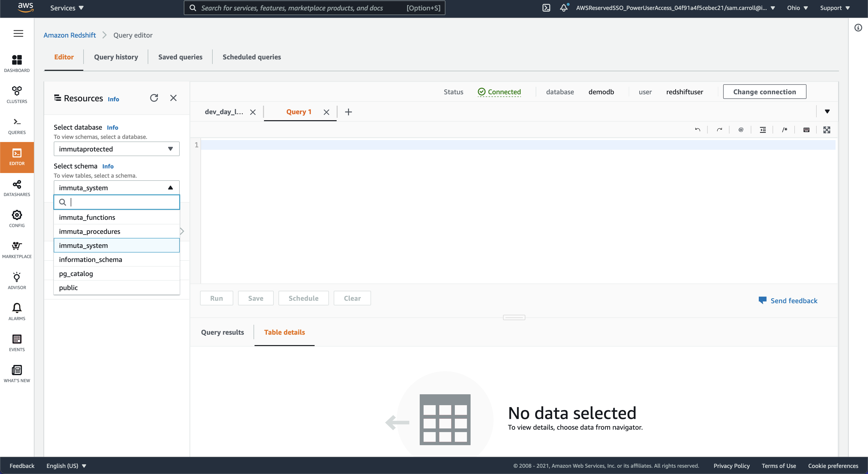Open Config gear in sidebar
This screenshot has width=868, height=474.
(17, 219)
